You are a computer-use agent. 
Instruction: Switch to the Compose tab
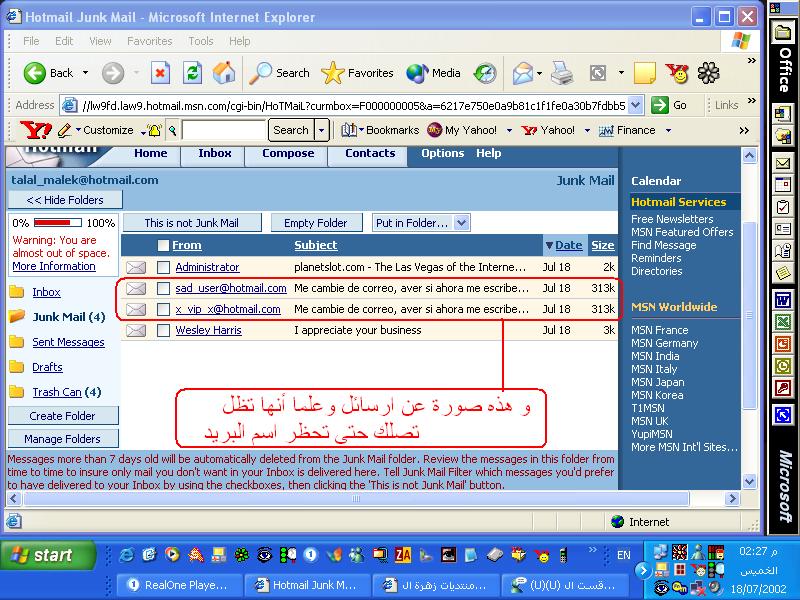tap(288, 153)
